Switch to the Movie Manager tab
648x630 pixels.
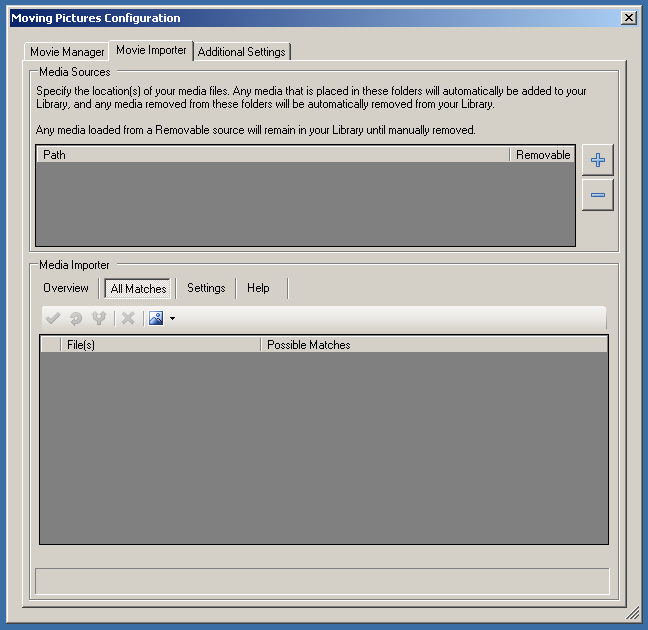click(x=67, y=52)
